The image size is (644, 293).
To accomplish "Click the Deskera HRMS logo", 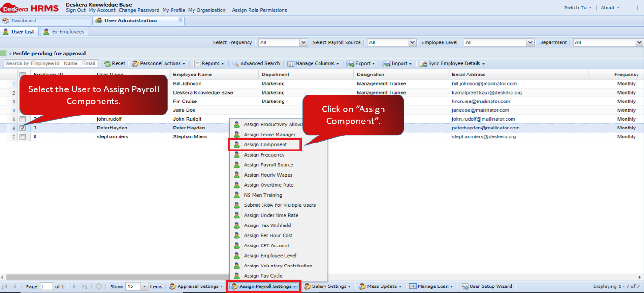I will [x=29, y=8].
